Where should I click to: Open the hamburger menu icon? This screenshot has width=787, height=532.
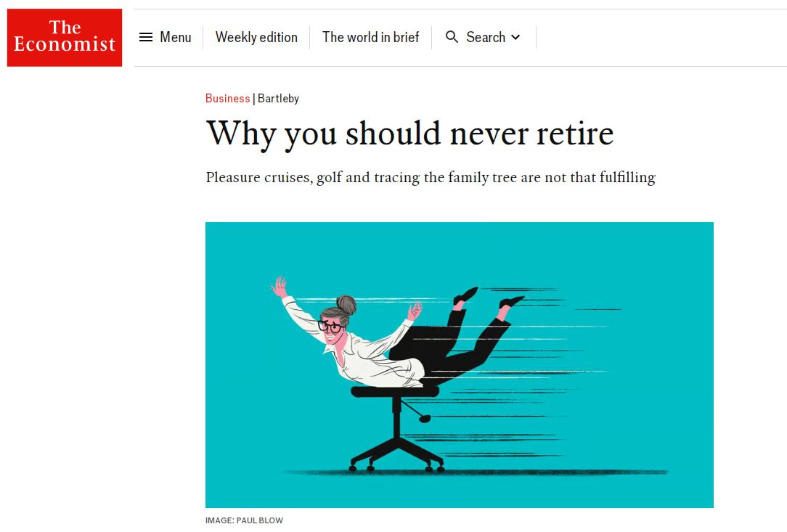[x=146, y=37]
